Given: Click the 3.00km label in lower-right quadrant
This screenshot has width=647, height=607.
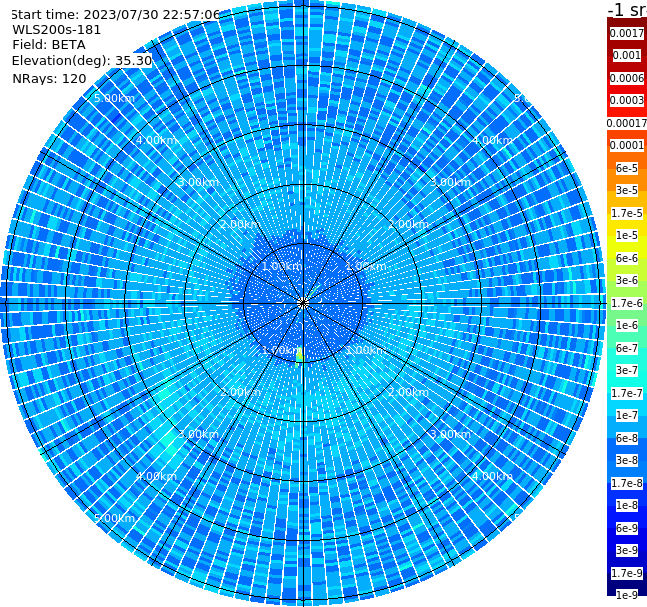Looking at the screenshot, I should click(450, 434).
